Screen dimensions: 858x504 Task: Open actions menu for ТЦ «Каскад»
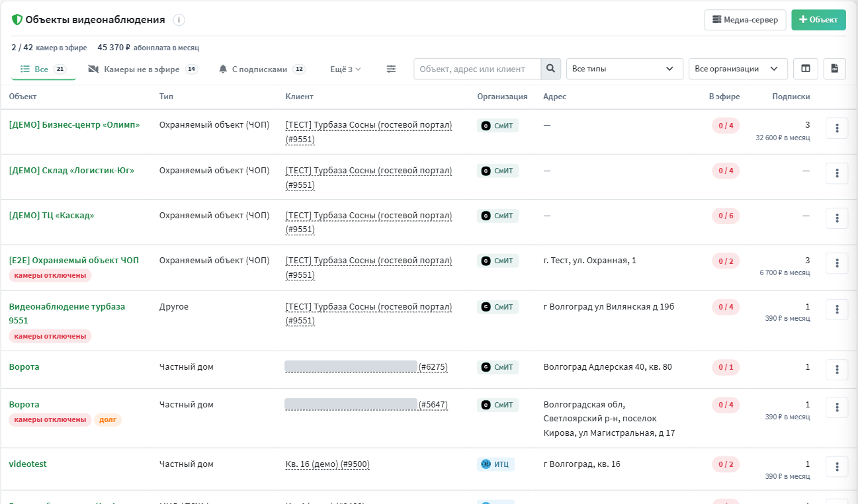[837, 218]
